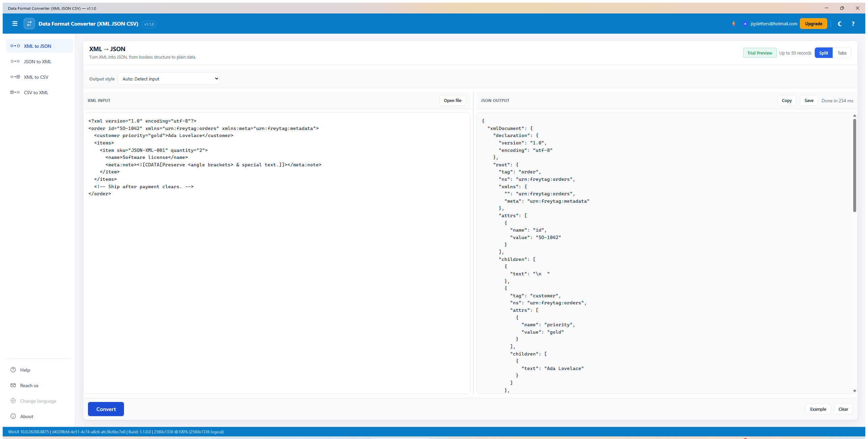The height and width of the screenshot is (439, 868).
Task: Click the scrollbar up arrow in JSON output
Action: click(855, 115)
